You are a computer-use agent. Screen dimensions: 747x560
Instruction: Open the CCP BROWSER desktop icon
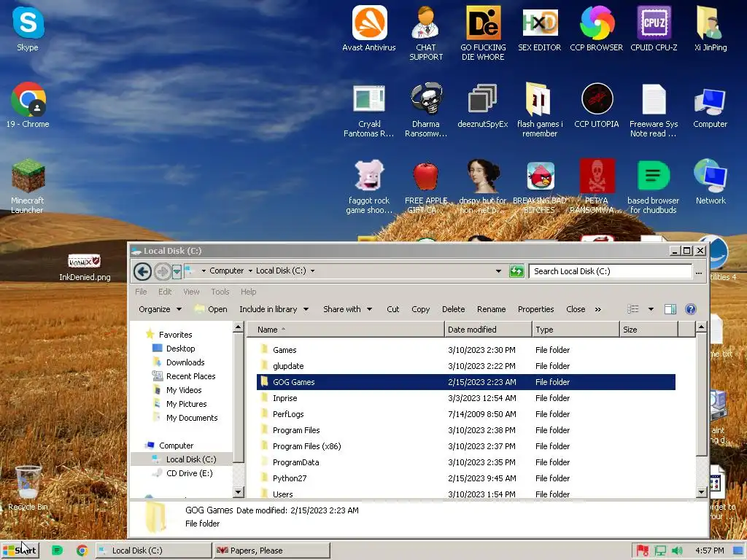[597, 28]
